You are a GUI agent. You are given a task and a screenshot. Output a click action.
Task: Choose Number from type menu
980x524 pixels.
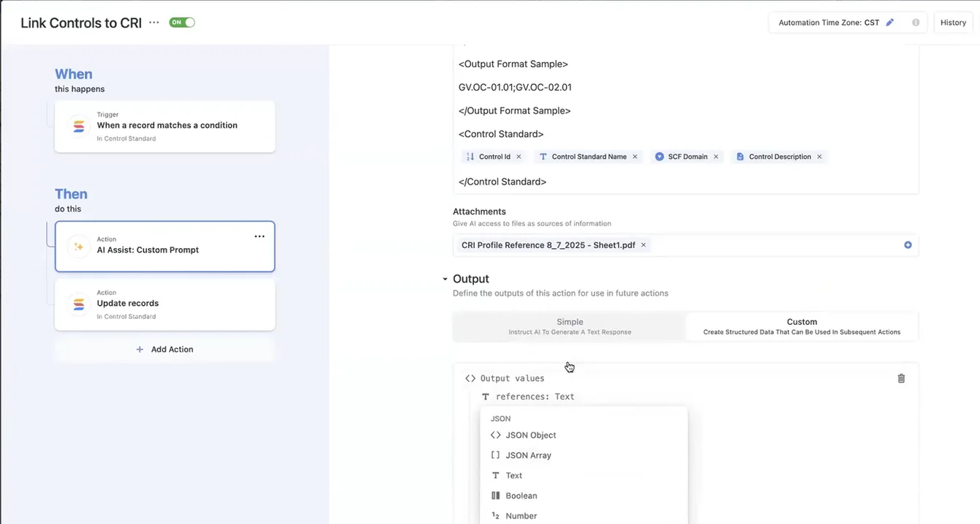584,516
